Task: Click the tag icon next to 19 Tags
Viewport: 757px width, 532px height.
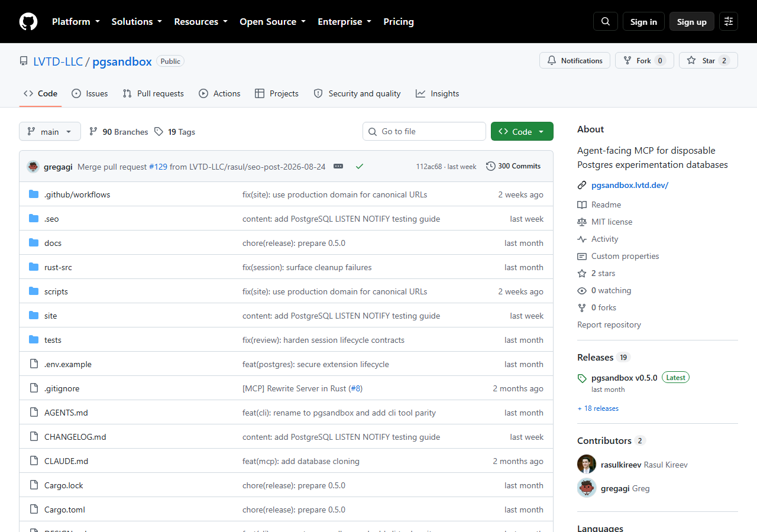Action: [158, 131]
